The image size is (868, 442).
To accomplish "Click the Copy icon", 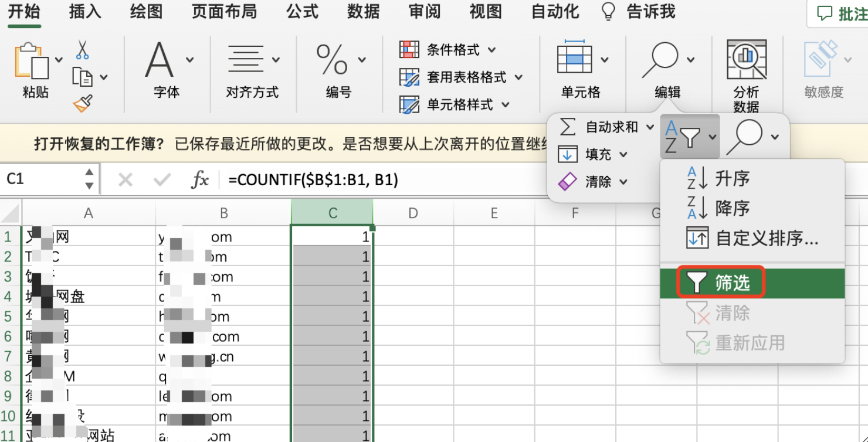I will tap(83, 77).
